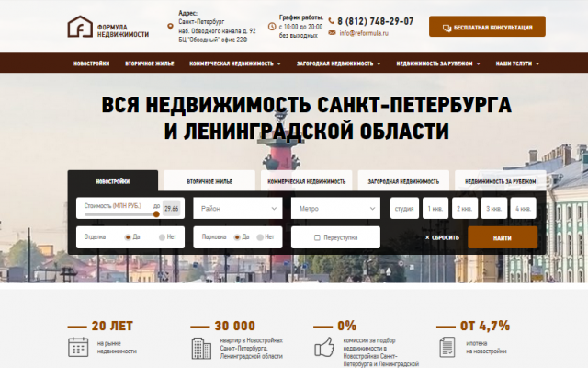Toggle the студия room filter
The image size is (588, 368).
coord(404,208)
